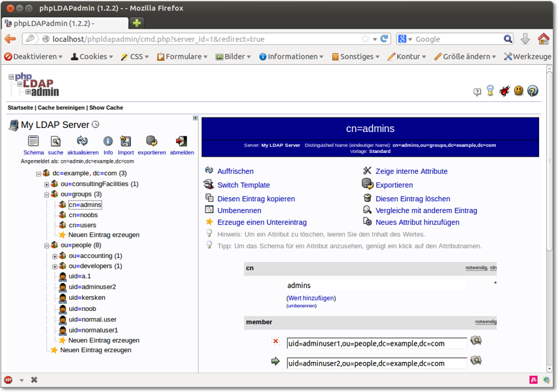Click the suche search icon

(56, 141)
